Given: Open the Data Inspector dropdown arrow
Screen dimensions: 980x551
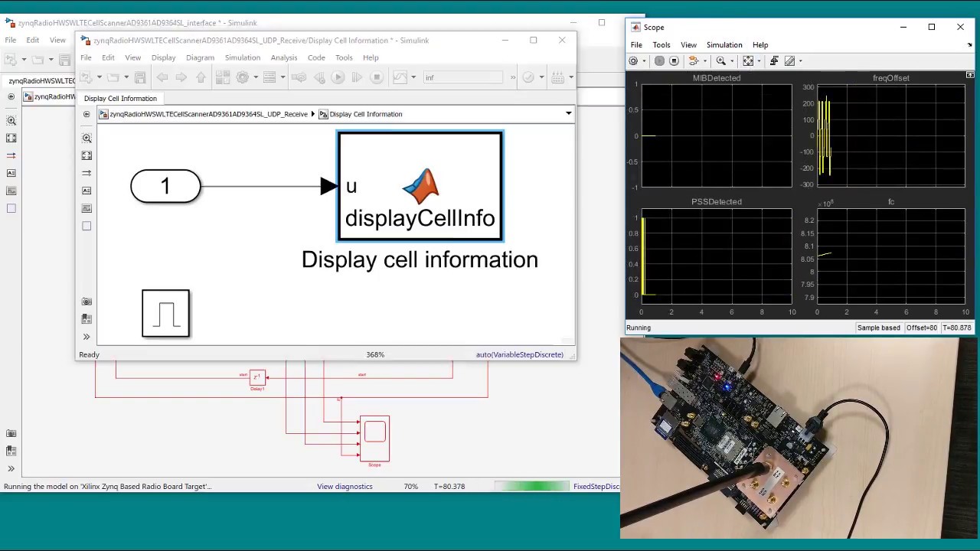Looking at the screenshot, I should [413, 77].
